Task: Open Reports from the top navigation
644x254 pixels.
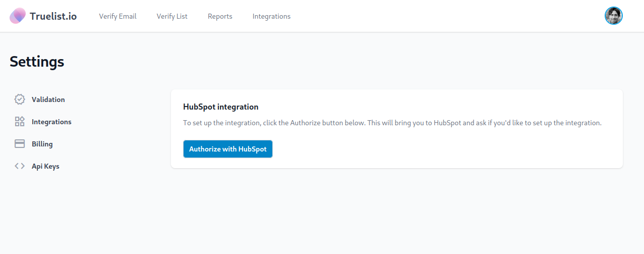Action: point(220,16)
